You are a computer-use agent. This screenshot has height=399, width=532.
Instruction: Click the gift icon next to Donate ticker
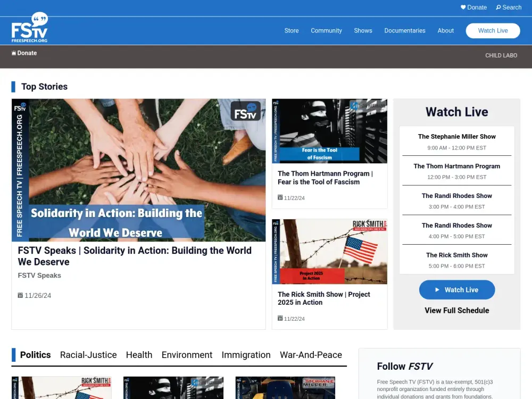14,53
